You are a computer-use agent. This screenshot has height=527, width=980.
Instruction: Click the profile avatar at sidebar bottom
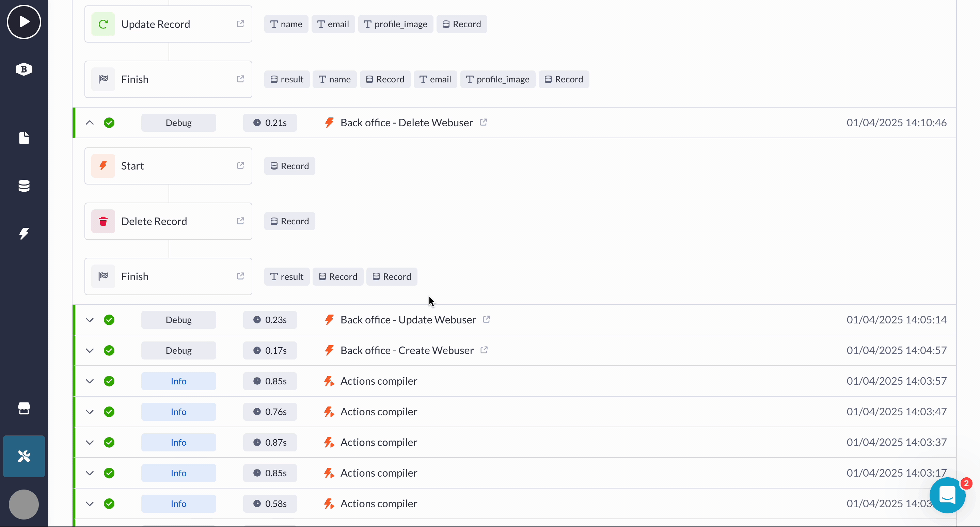23,504
